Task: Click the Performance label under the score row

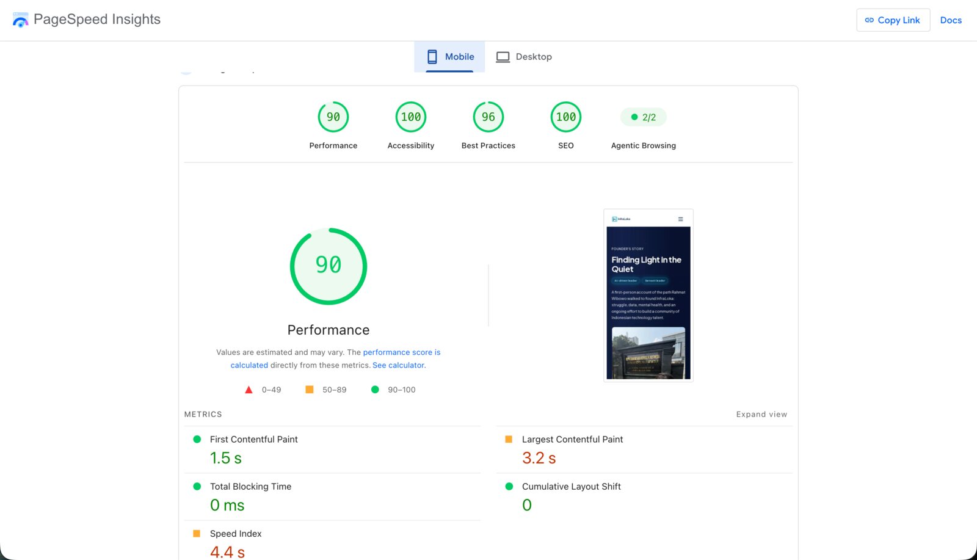Action: [x=333, y=145]
